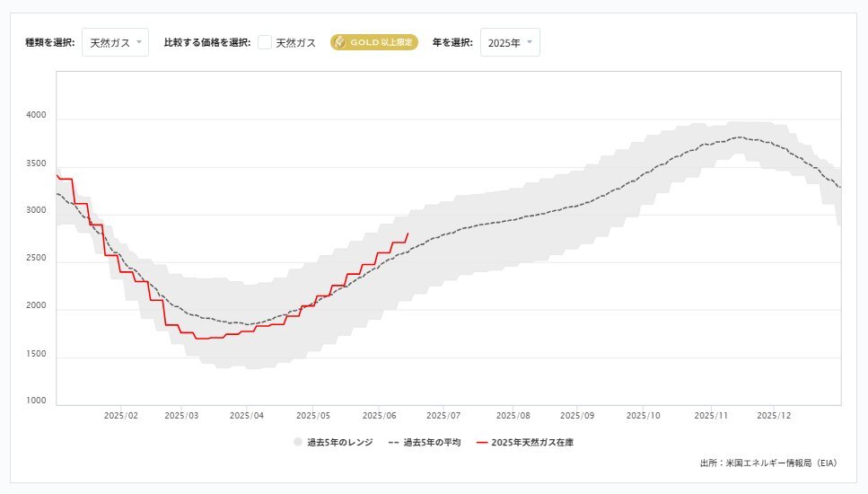868x494 pixels.
Task: Click the gray legend circle for 過去5年のレンジ
Action: tap(298, 442)
